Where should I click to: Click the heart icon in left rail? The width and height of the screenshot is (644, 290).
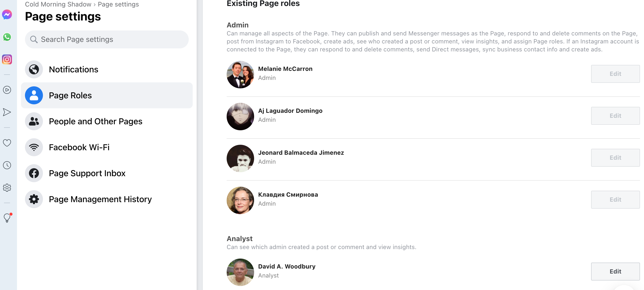tap(7, 143)
